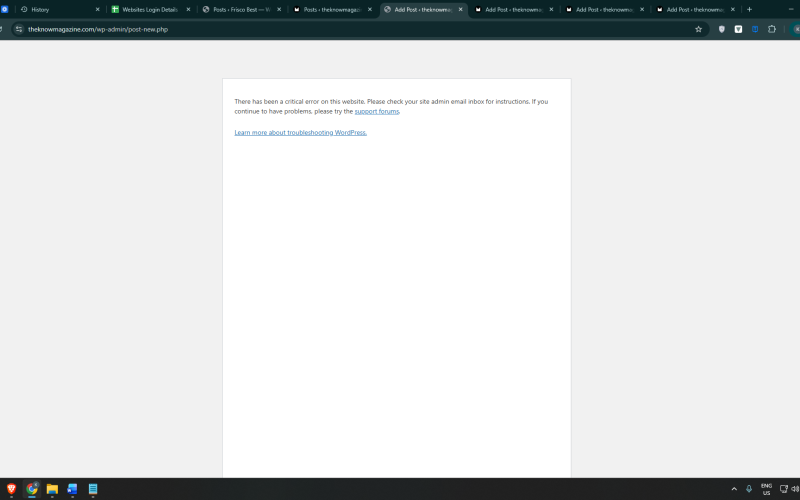Screen dimensions: 800x500
Task: Click Learn more about troubleshooting WordPress
Action: pos(300,132)
